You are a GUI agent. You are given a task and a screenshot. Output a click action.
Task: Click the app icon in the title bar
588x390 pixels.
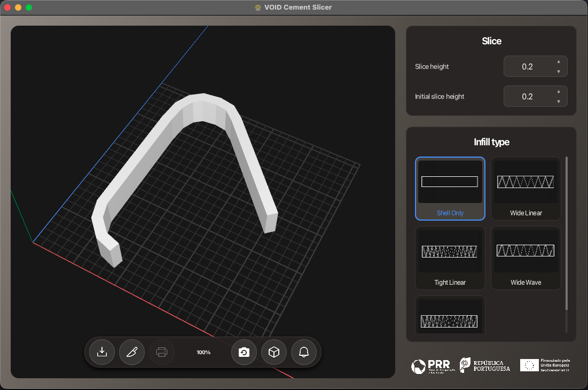click(258, 7)
